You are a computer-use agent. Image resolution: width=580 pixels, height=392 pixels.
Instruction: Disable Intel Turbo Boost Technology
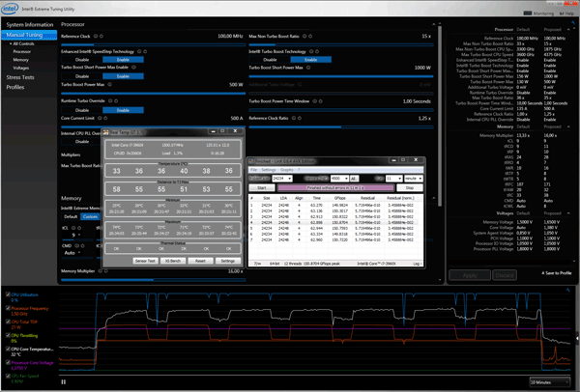[270, 60]
